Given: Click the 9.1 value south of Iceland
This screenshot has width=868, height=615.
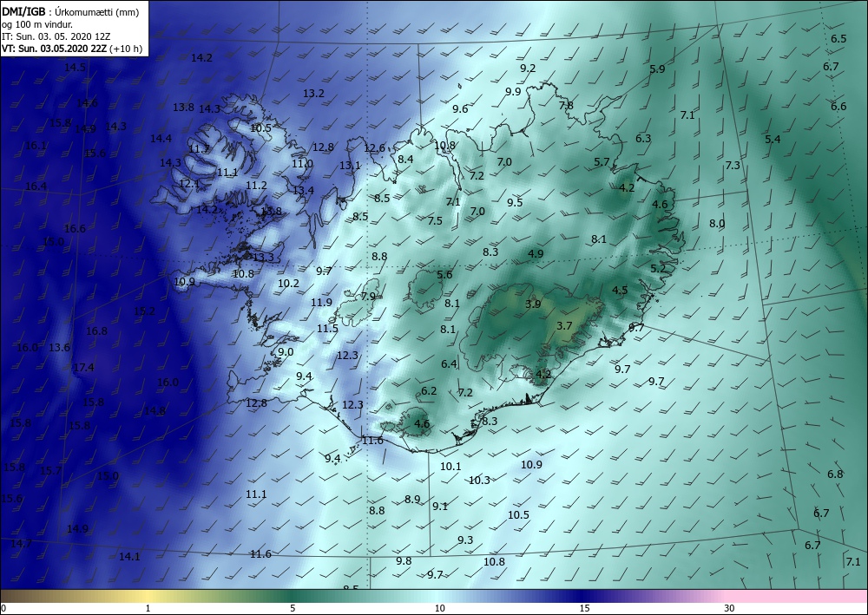Looking at the screenshot, I should (x=440, y=506).
